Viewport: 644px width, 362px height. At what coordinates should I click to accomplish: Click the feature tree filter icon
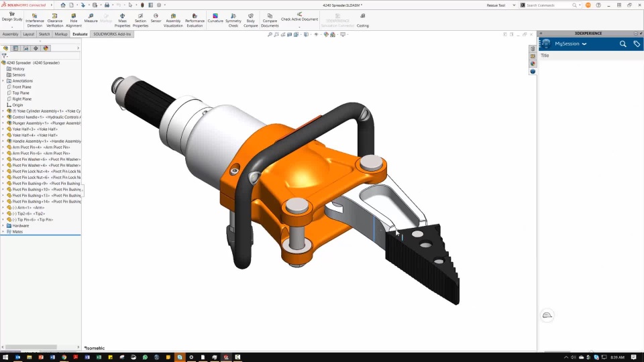click(5, 56)
